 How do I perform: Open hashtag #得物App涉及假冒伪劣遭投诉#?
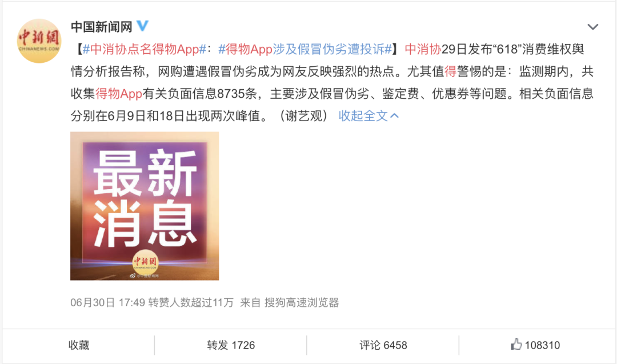coord(305,49)
